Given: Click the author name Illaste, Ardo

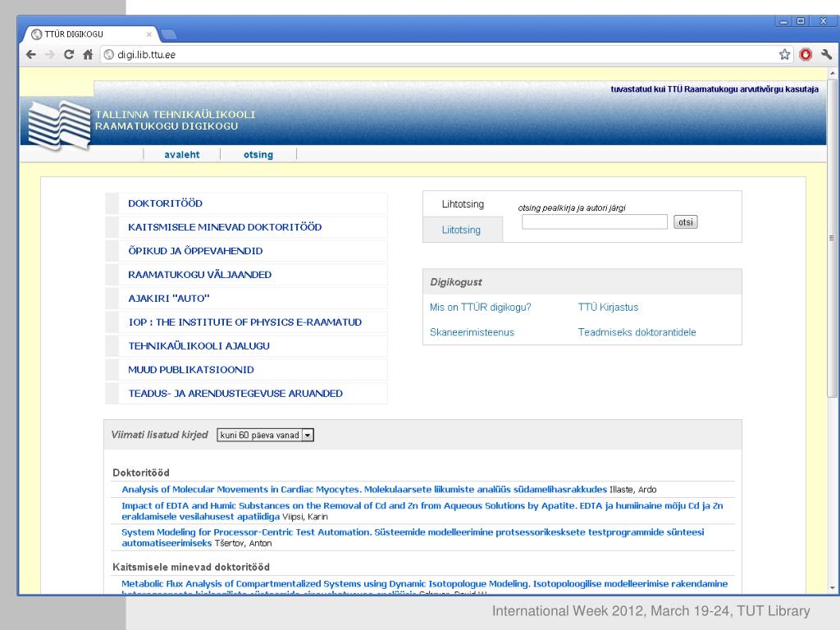Looking at the screenshot, I should (632, 490).
